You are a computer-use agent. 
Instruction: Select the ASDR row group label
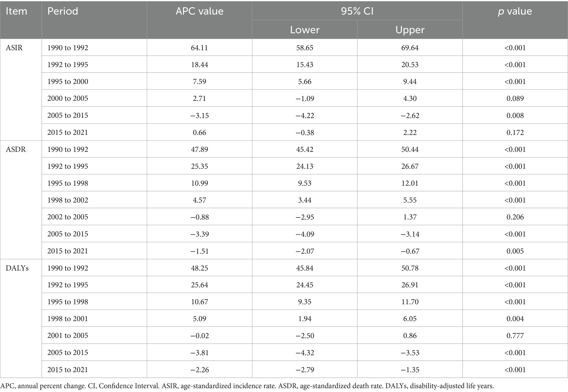point(16,149)
